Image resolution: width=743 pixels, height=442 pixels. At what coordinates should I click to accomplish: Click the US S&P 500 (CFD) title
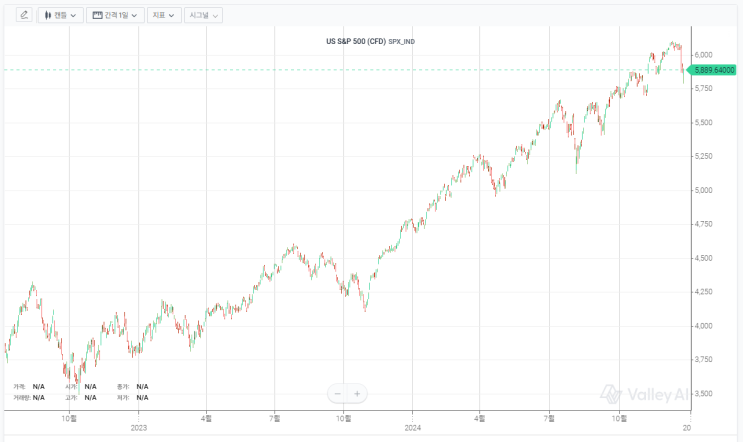356,41
